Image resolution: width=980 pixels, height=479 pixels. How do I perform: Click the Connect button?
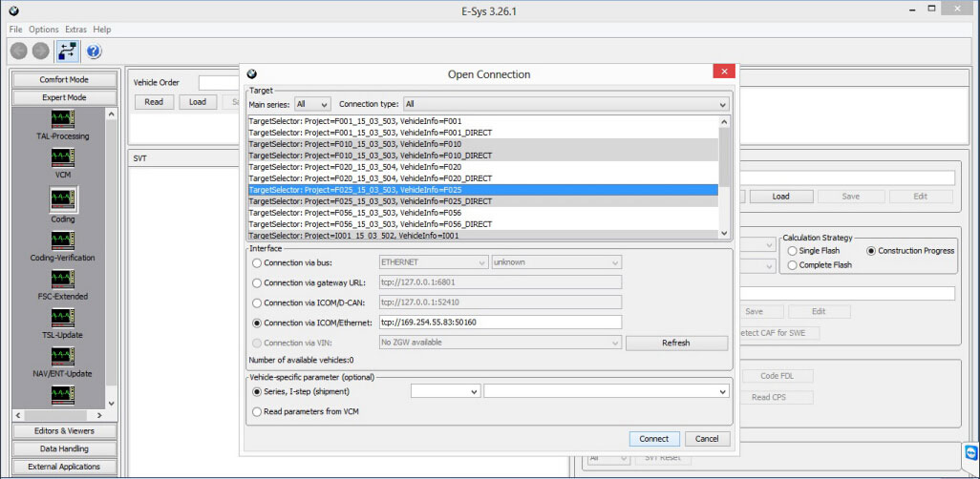click(654, 439)
